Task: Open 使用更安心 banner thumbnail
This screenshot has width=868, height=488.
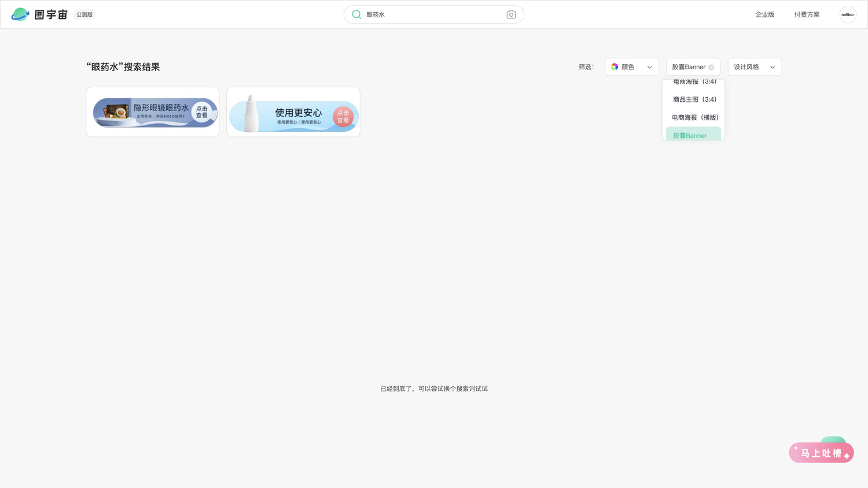Action: pyautogui.click(x=293, y=112)
